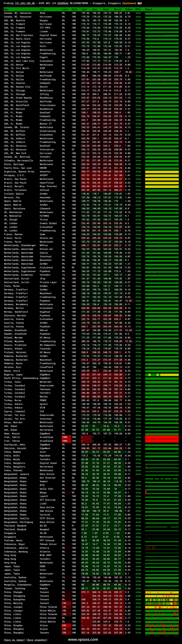
Task: Sort by the Geo column header
Action: (x=6, y=9)
